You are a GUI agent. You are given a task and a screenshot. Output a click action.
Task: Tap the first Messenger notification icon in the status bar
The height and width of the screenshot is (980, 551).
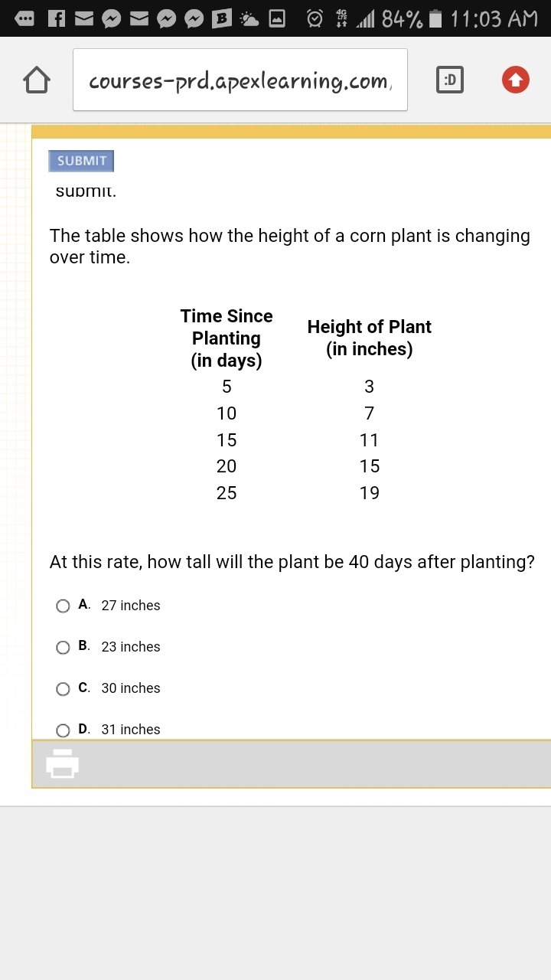click(x=112, y=18)
